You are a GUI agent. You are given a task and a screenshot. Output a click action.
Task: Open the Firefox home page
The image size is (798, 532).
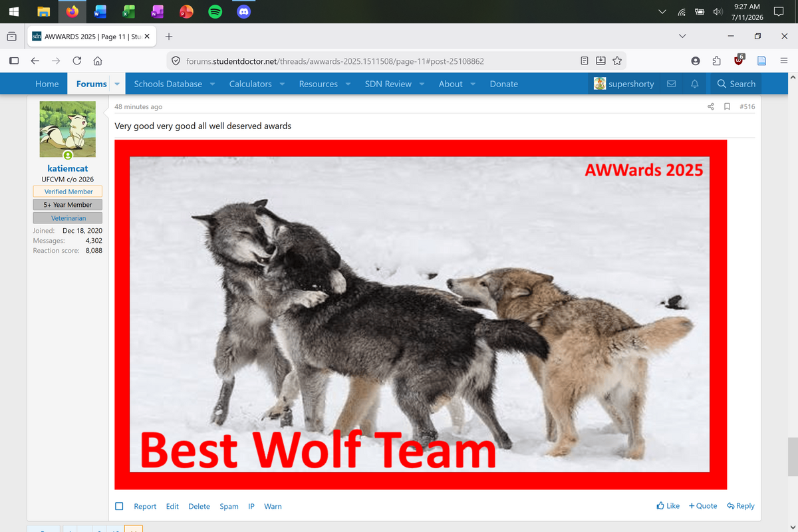point(97,61)
